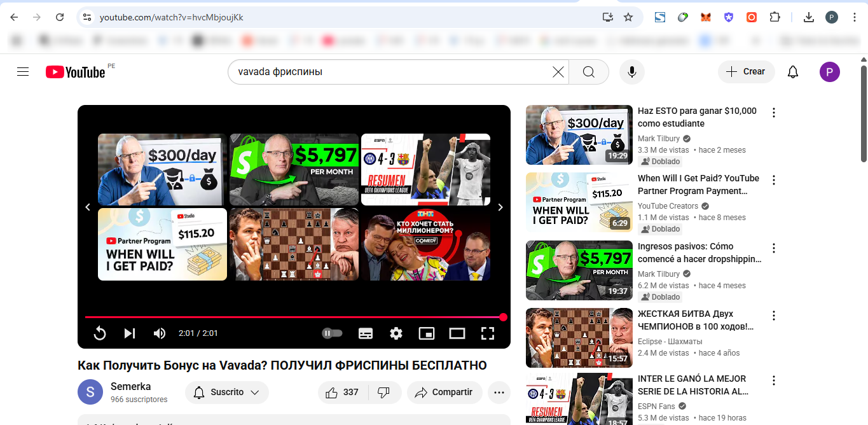Open Chrome downloads
Screen dimensions: 868x425
click(x=809, y=17)
